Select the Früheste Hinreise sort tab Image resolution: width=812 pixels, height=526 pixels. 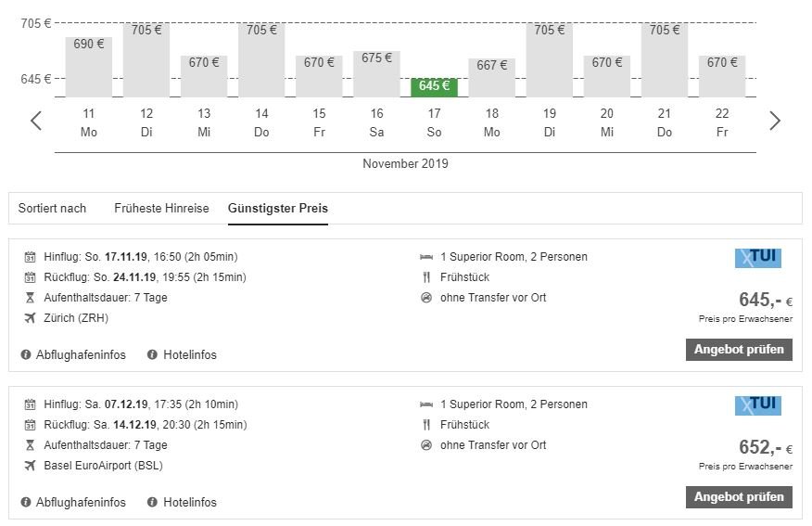pyautogui.click(x=161, y=208)
